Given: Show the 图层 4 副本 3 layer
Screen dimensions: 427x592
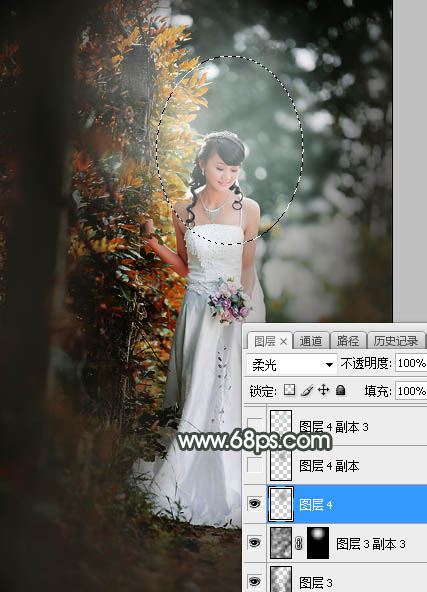Looking at the screenshot, I should [254, 426].
